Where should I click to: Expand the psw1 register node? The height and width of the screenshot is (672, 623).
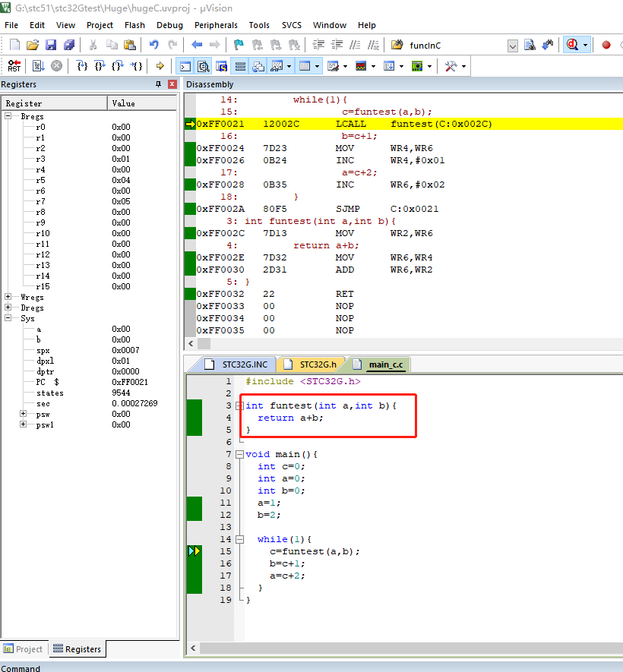click(24, 424)
